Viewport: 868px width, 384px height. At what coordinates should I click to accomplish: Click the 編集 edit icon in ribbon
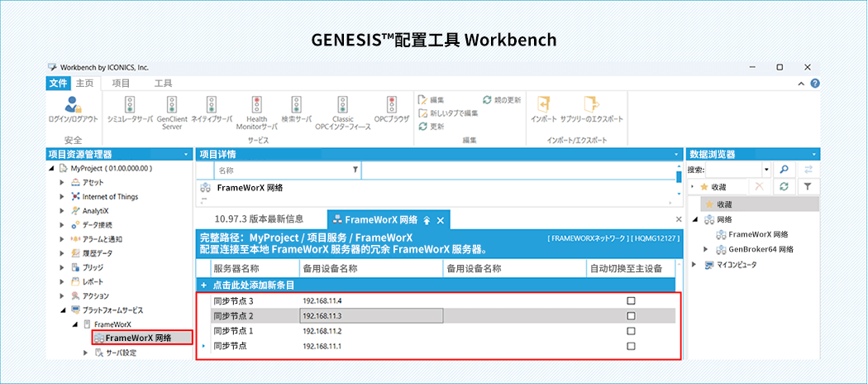[423, 100]
